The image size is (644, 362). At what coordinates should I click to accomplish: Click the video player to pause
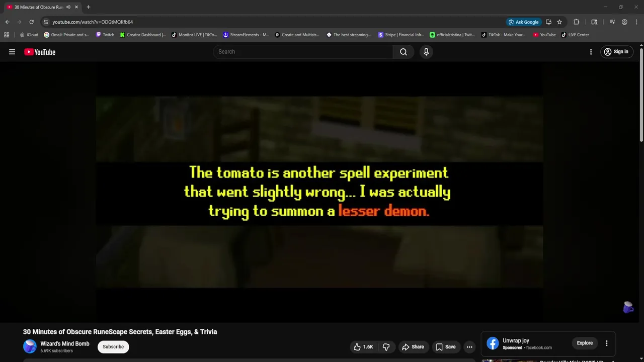pyautogui.click(x=319, y=192)
